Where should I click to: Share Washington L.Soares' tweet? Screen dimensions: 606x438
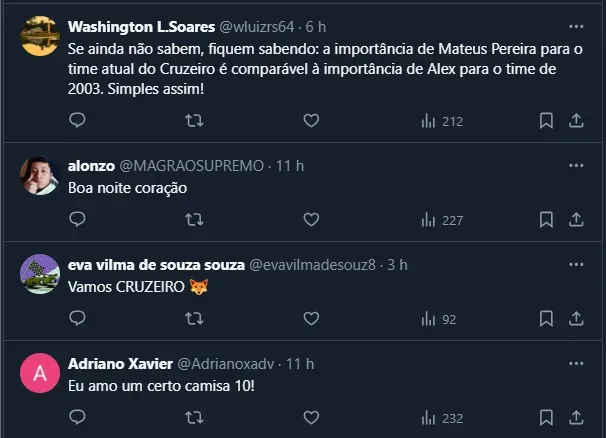[576, 120]
